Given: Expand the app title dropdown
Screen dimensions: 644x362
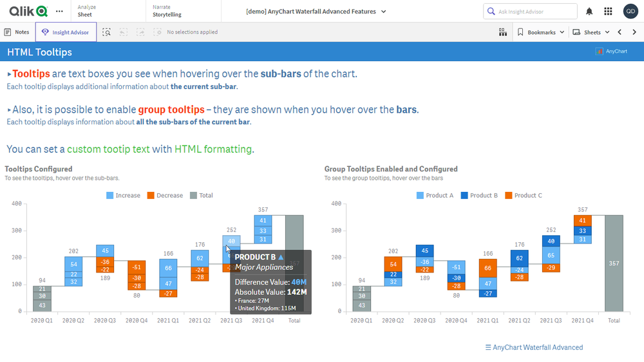Looking at the screenshot, I should click(384, 12).
